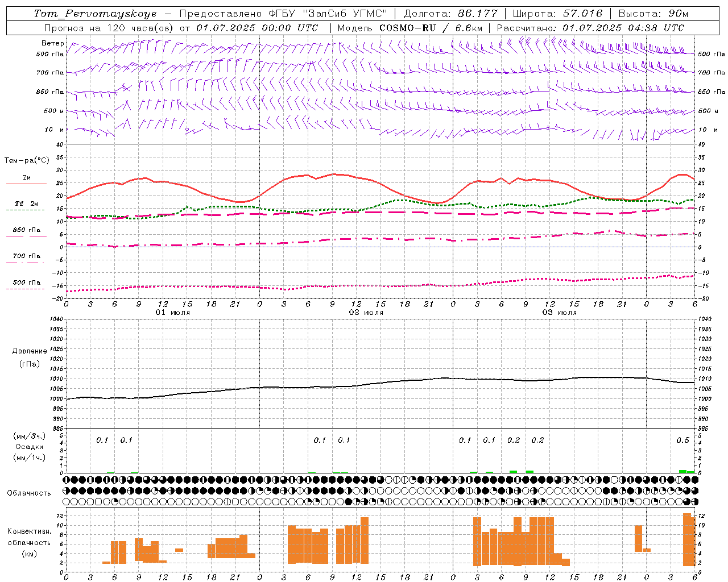Click the 01 июля date label
Image resolution: width=728 pixels, height=582 pixels.
tap(173, 313)
